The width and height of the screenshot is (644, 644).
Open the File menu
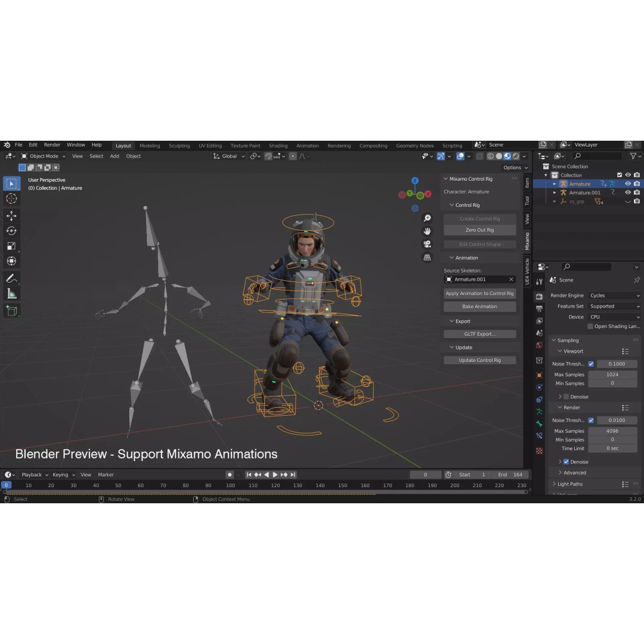18,145
